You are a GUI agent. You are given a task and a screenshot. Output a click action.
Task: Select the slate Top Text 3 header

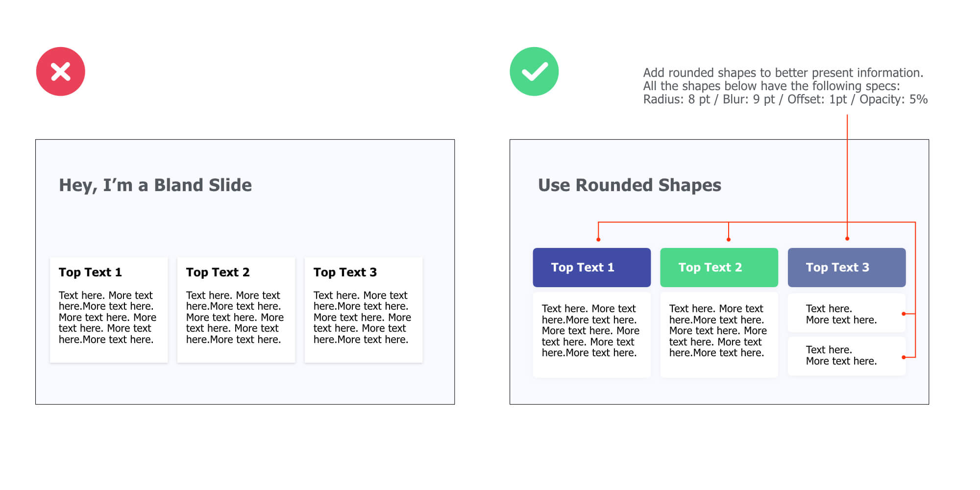(x=846, y=268)
